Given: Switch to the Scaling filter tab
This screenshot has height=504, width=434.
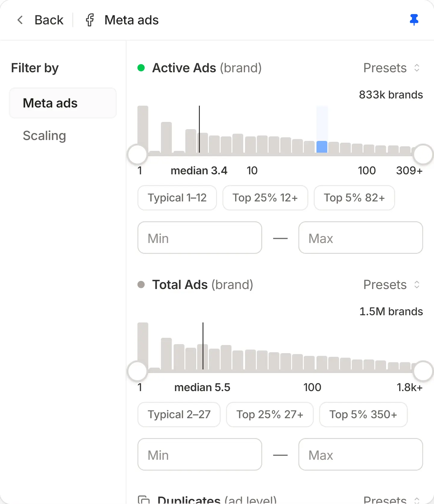Looking at the screenshot, I should click(44, 135).
